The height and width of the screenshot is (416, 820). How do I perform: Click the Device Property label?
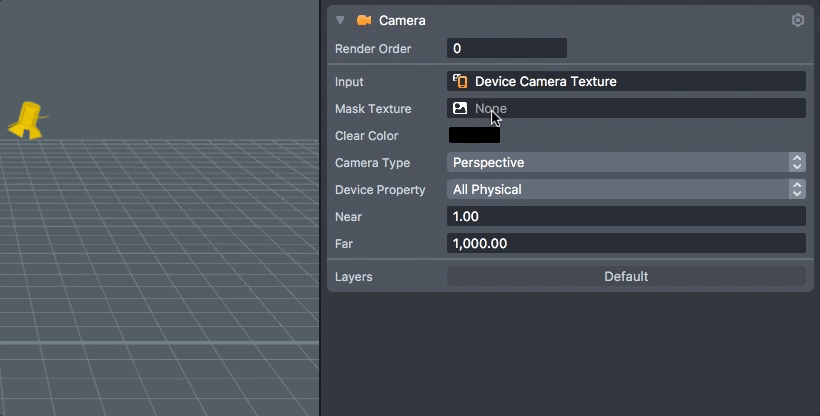click(x=380, y=190)
